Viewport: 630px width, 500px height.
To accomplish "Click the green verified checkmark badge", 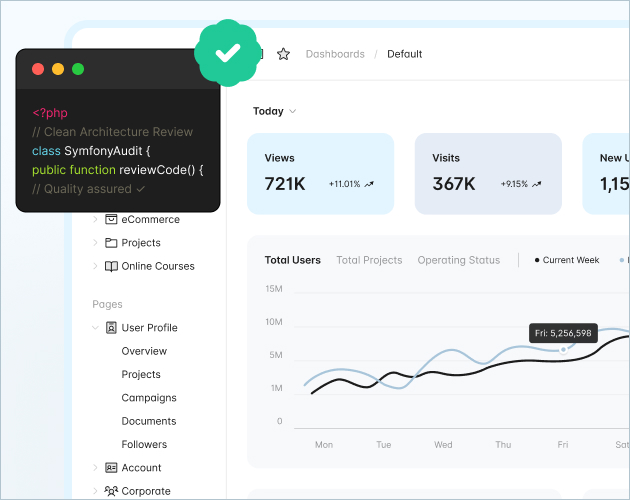I will coord(228,53).
